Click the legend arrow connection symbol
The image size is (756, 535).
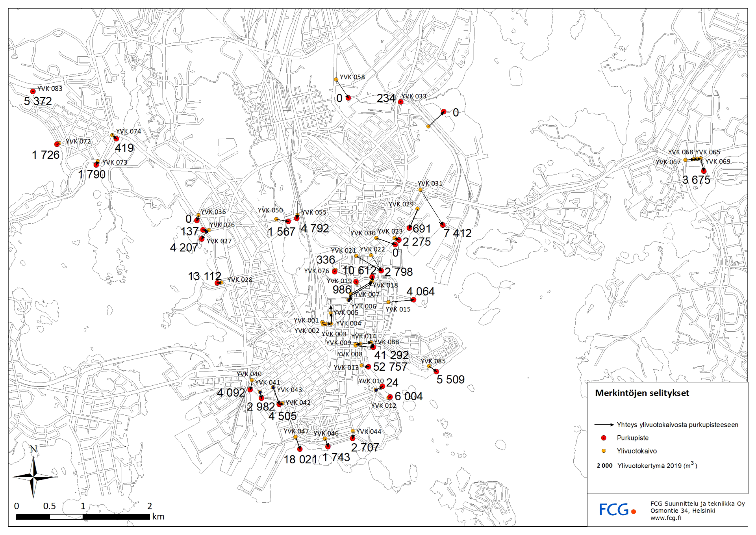[604, 425]
